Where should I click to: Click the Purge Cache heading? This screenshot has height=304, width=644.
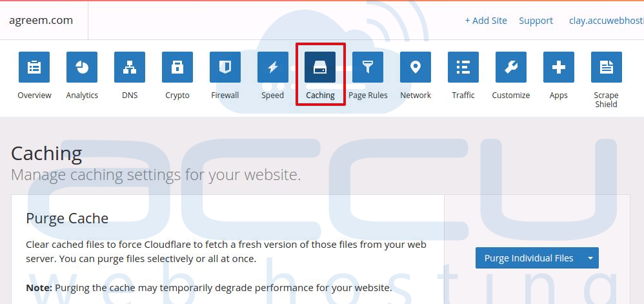coord(67,218)
